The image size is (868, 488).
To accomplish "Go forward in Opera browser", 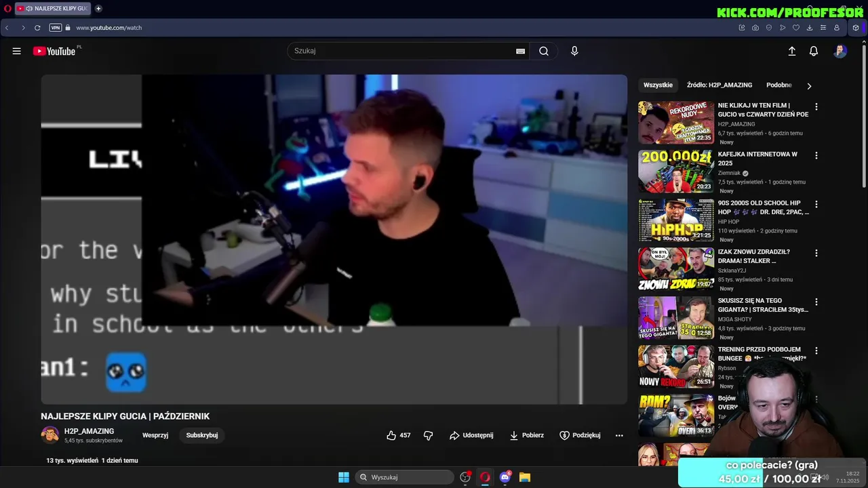I will pos(22,28).
